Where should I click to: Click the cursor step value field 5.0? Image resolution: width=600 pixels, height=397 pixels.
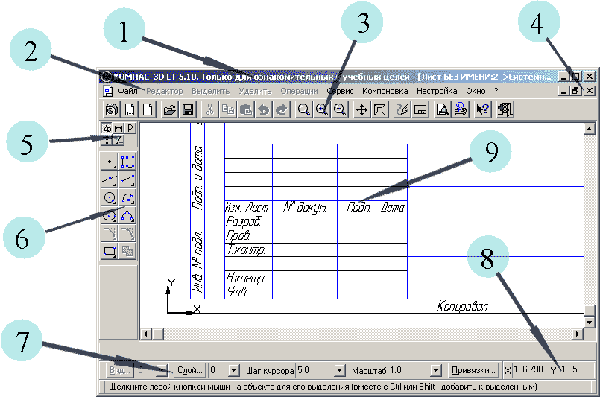click(x=315, y=370)
